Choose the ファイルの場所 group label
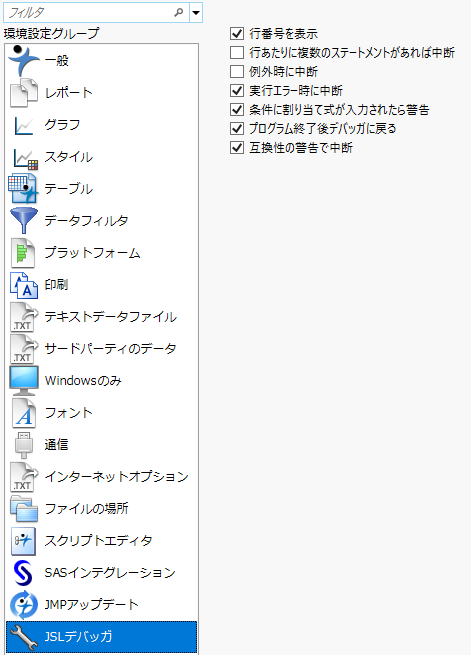471x655 pixels. (86, 509)
